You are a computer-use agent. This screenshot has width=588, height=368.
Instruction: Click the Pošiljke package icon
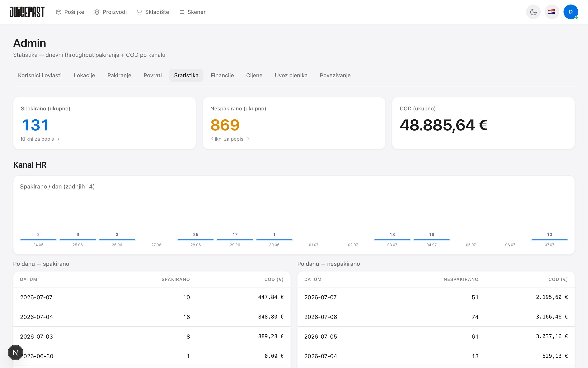58,12
